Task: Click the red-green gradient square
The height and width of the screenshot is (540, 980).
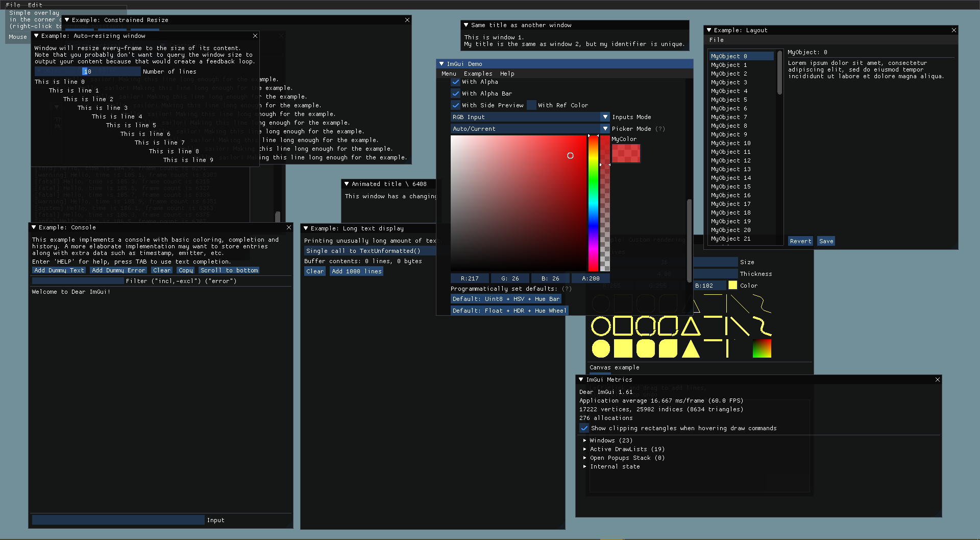Action: (762, 349)
